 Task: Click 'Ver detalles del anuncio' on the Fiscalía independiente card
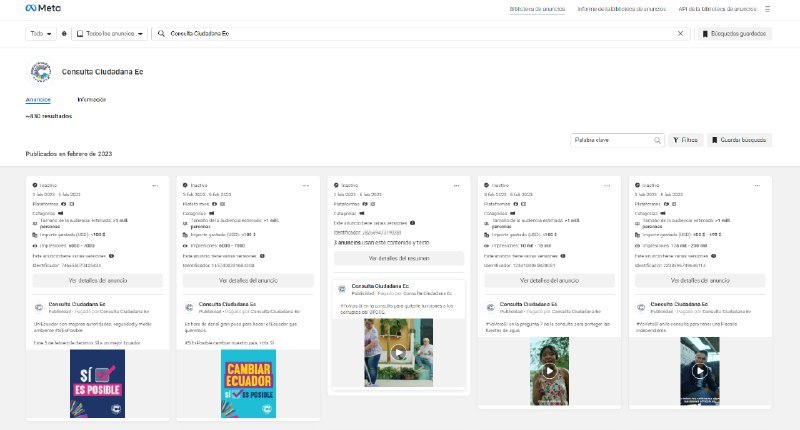(x=700, y=281)
